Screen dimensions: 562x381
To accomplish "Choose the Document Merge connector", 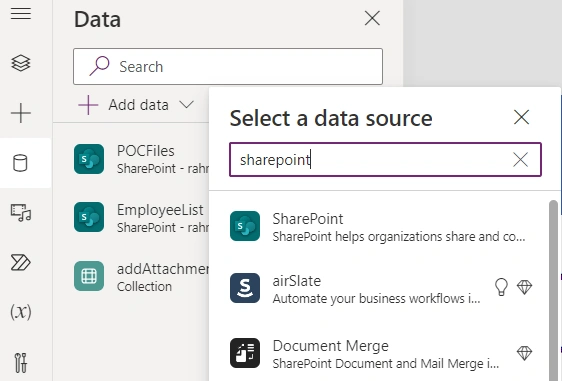I will coord(380,353).
